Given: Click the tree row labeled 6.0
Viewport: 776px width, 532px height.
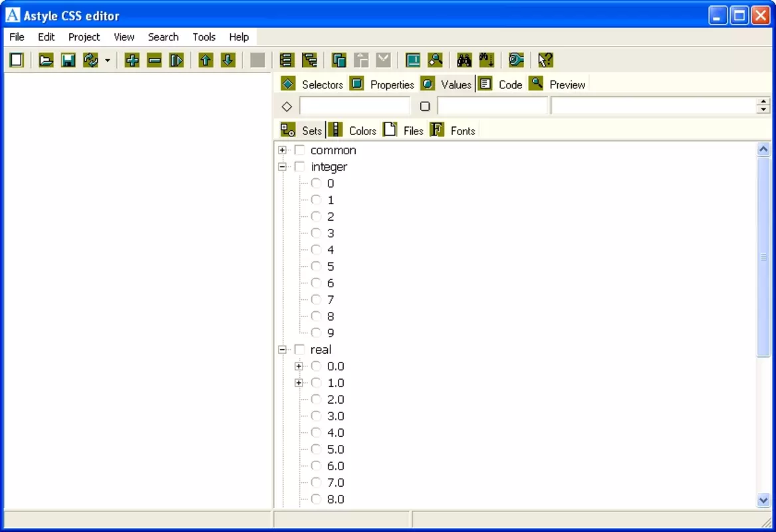Looking at the screenshot, I should 336,465.
